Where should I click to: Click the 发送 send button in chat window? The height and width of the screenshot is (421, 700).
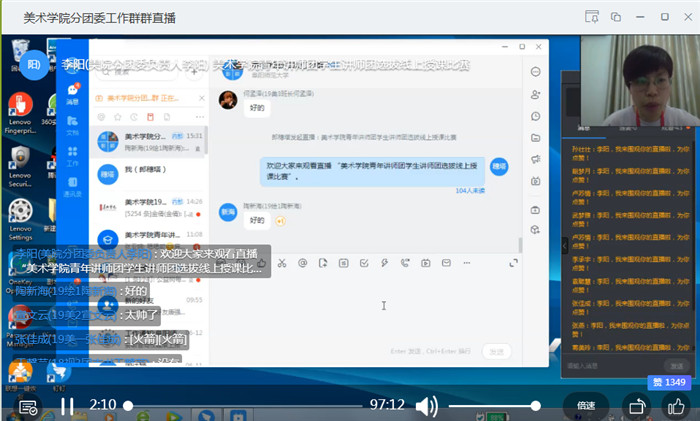click(x=495, y=351)
